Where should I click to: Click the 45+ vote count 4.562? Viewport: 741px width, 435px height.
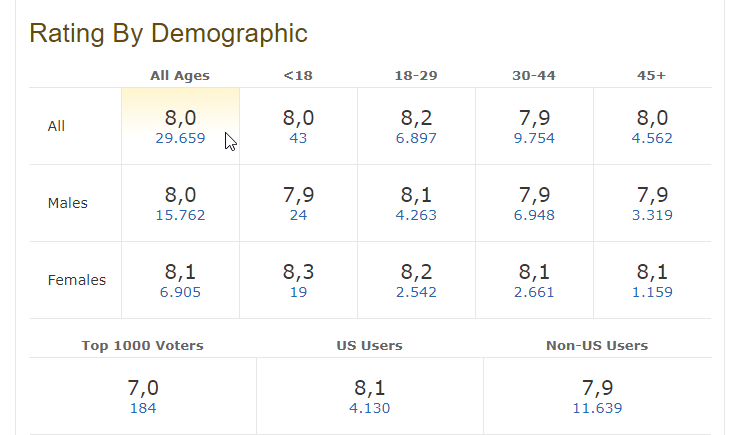652,138
